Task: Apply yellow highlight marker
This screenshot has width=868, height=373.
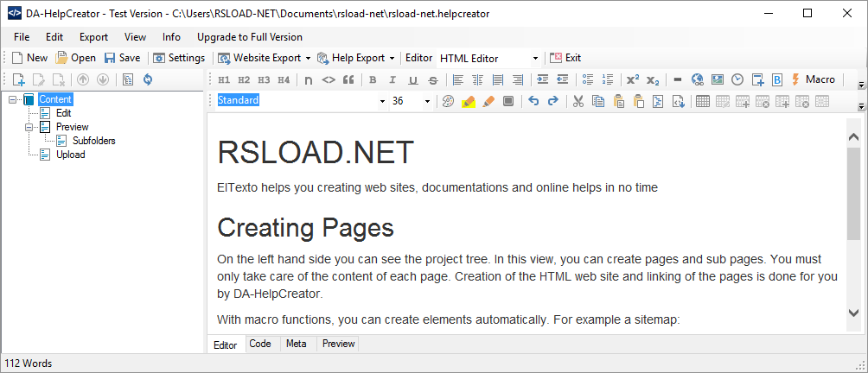Action: click(x=469, y=101)
